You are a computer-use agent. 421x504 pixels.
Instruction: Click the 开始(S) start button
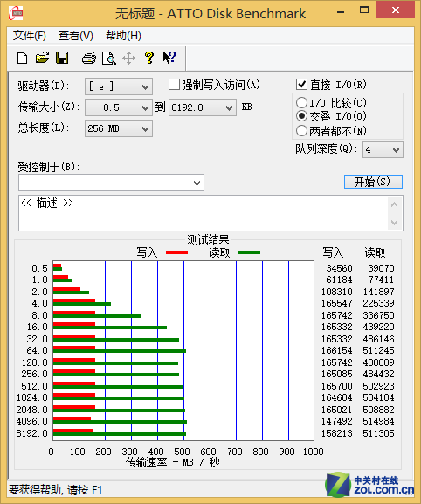(x=373, y=182)
